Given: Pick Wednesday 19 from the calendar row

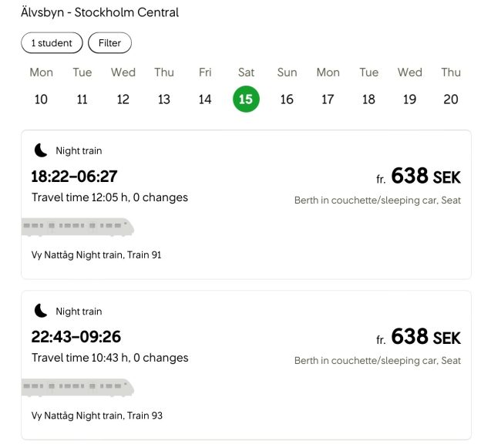Looking at the screenshot, I should coord(410,87).
